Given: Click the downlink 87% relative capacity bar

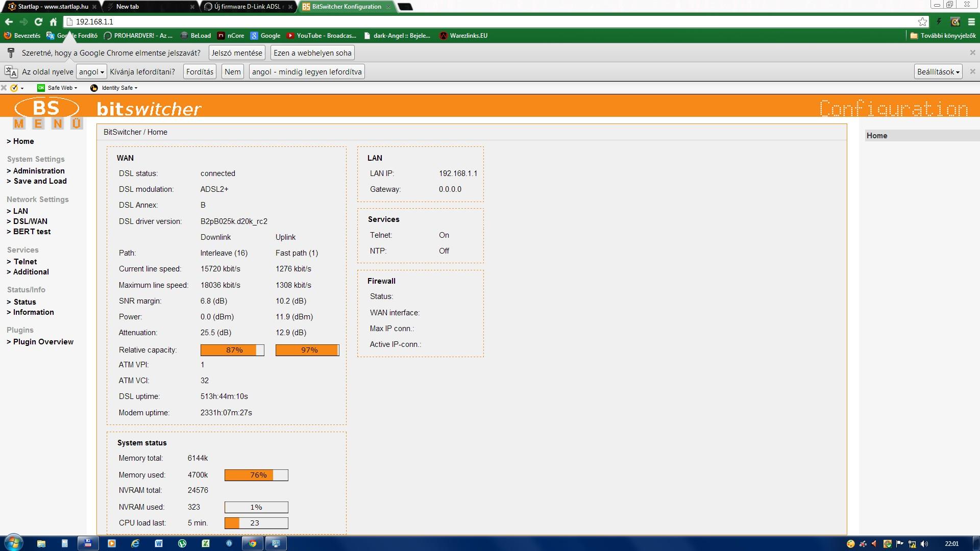Looking at the screenshot, I should tap(232, 350).
